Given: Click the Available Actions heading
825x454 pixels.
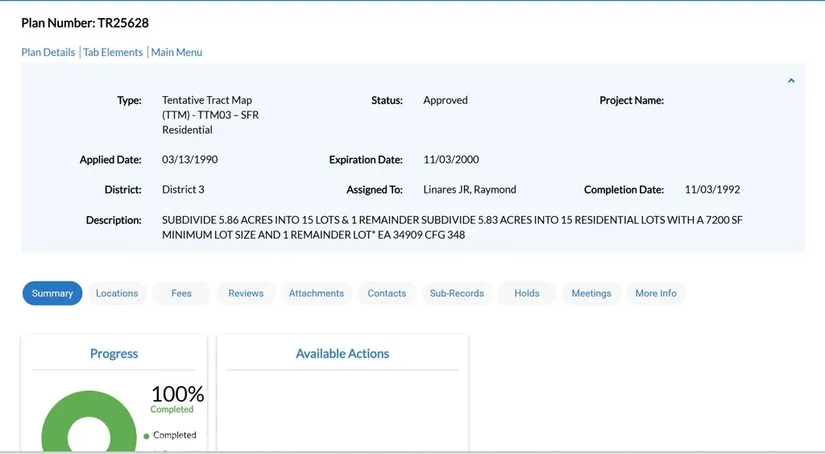Looking at the screenshot, I should [x=342, y=354].
